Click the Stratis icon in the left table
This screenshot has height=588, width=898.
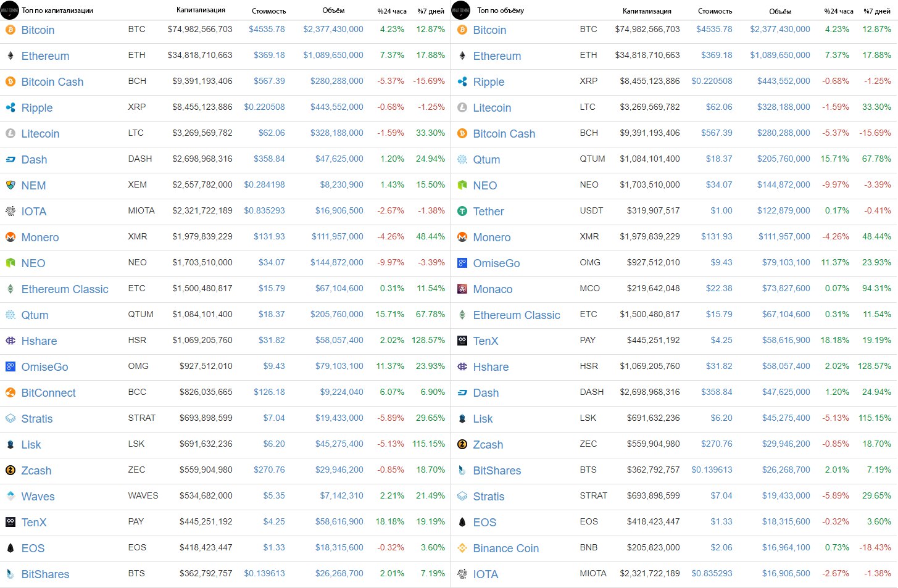click(x=10, y=418)
